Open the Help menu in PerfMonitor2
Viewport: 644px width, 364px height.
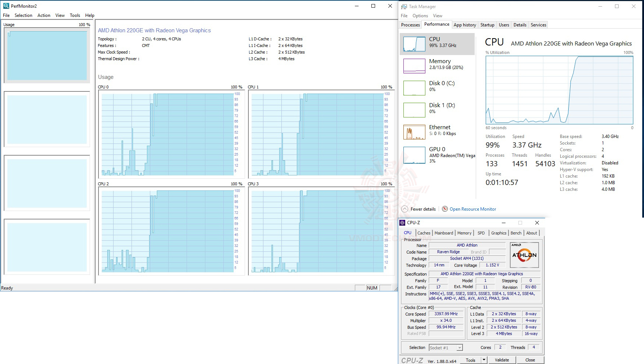pyautogui.click(x=90, y=15)
